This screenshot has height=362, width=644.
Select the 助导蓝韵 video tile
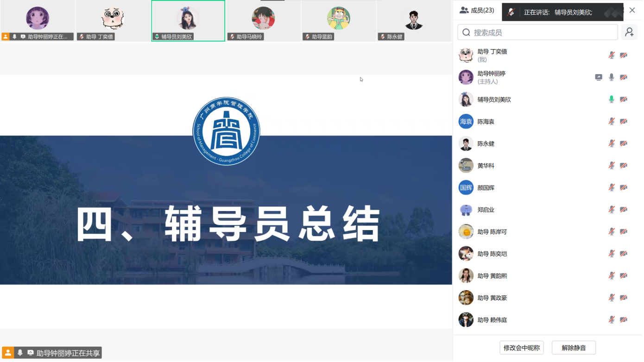tap(338, 20)
